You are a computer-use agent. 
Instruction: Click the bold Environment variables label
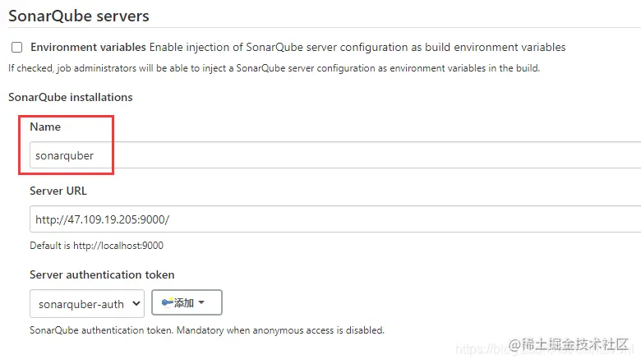click(88, 48)
